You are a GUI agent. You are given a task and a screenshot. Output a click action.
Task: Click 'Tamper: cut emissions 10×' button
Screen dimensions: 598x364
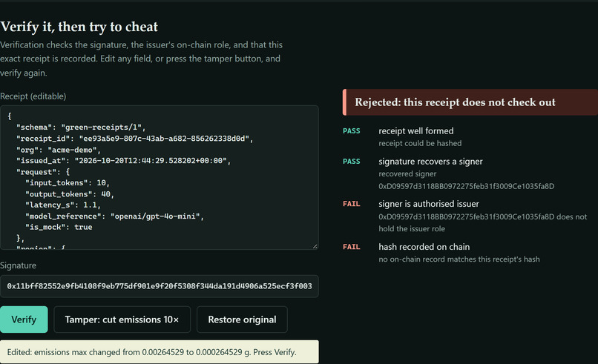click(122, 320)
